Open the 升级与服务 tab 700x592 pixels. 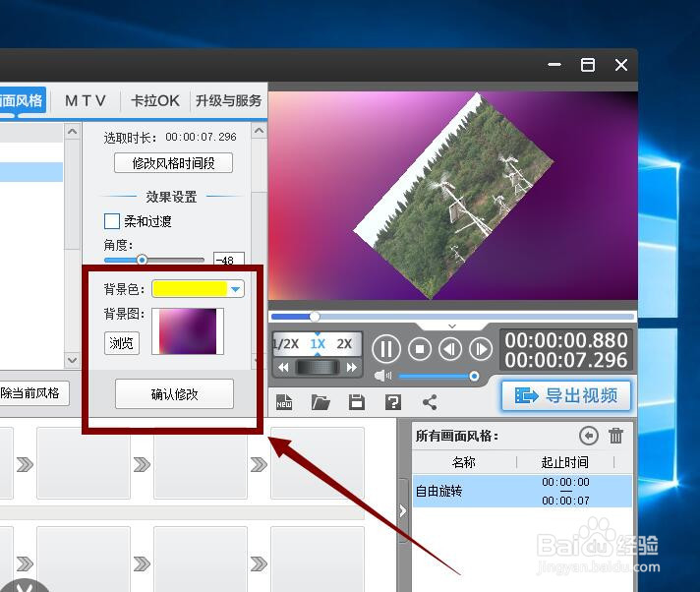click(x=228, y=100)
